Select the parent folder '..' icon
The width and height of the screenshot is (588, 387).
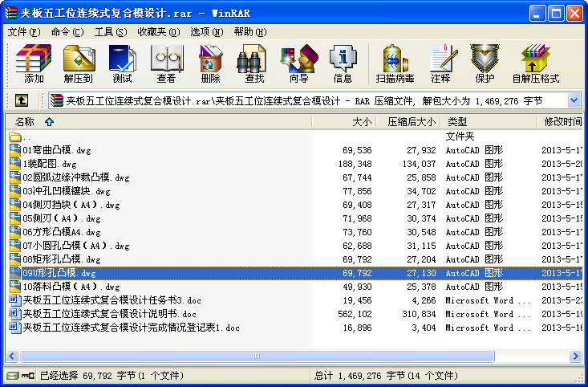tap(15, 136)
